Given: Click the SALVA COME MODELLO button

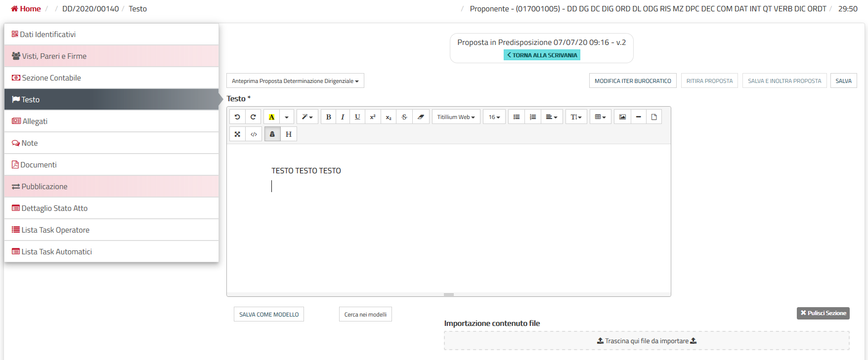Looking at the screenshot, I should 269,315.
